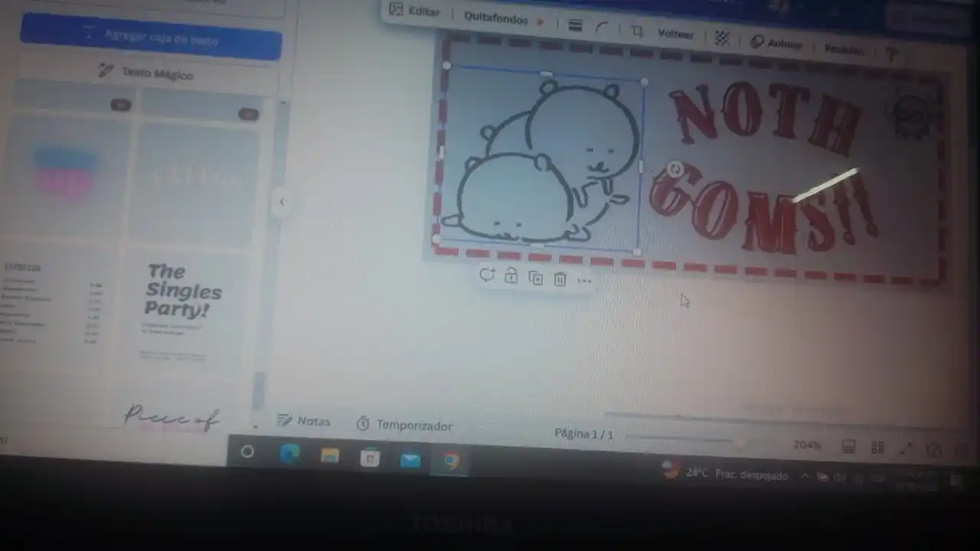Click the 24°C weather widget
Image resolution: width=980 pixels, height=551 pixels.
point(724,474)
